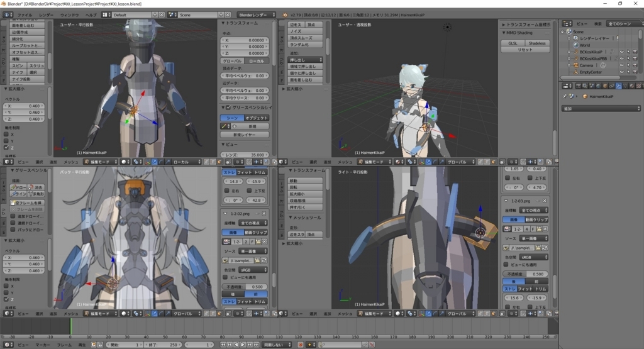This screenshot has width=644, height=349.
Task: Toggle バックにドロー checkbox in grease pencil tools
Action: (x=13, y=230)
